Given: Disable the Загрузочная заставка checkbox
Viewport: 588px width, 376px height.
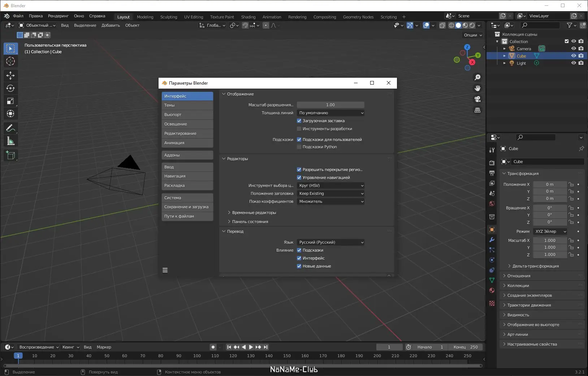Looking at the screenshot, I should [299, 121].
